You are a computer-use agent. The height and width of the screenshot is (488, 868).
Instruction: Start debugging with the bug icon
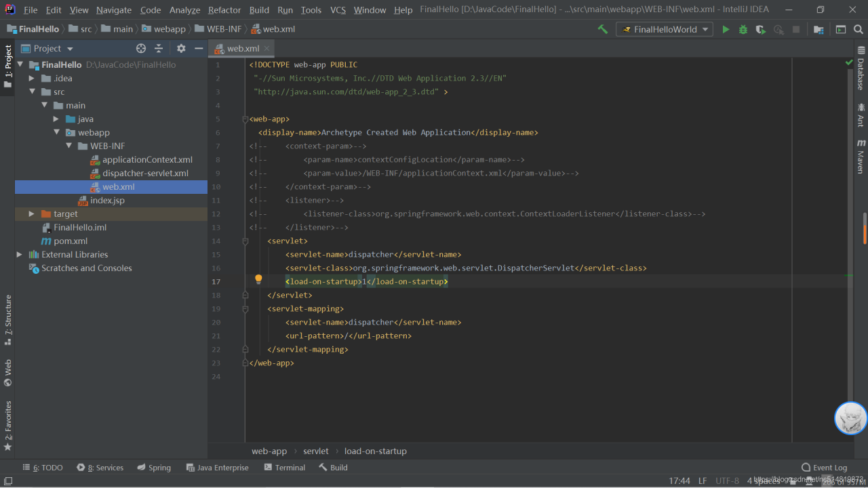click(x=743, y=29)
